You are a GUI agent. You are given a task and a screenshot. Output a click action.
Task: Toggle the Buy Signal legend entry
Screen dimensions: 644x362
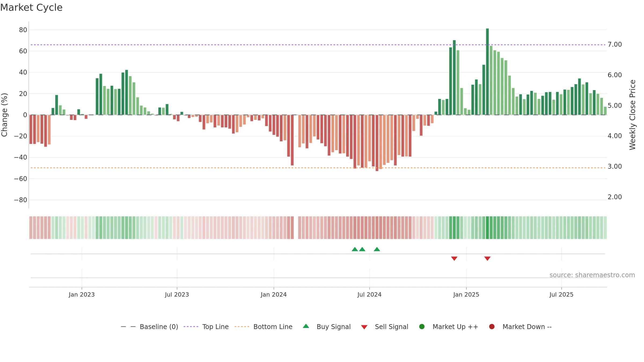(x=327, y=327)
